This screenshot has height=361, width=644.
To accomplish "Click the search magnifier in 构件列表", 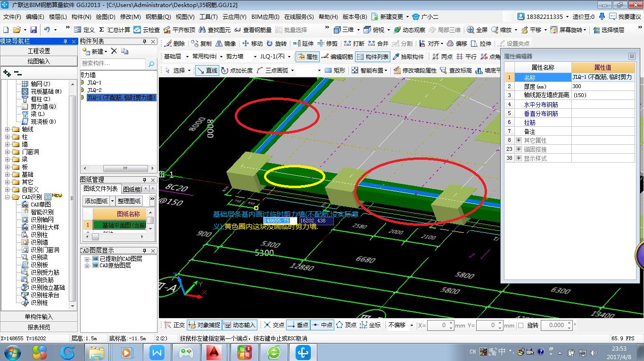I will coord(151,64).
